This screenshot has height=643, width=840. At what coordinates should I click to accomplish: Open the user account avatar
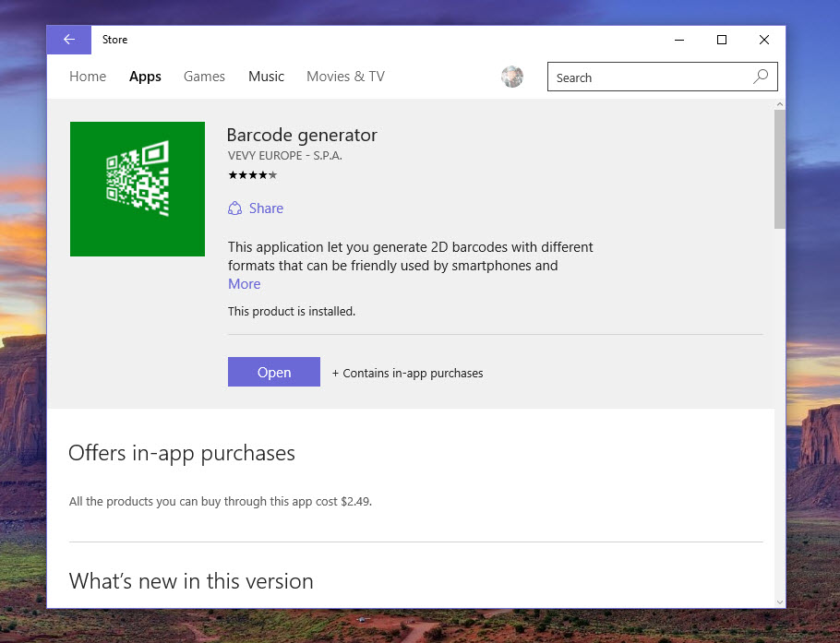pyautogui.click(x=512, y=77)
